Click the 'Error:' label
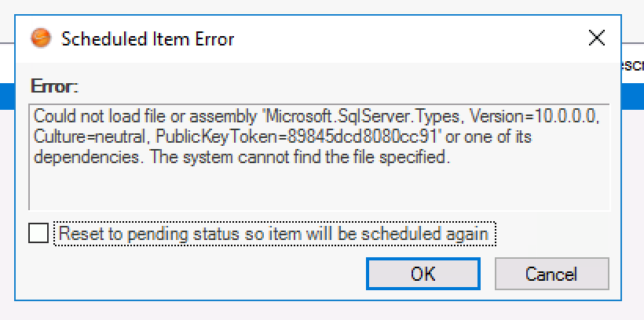This screenshot has width=644, height=320. [54, 85]
